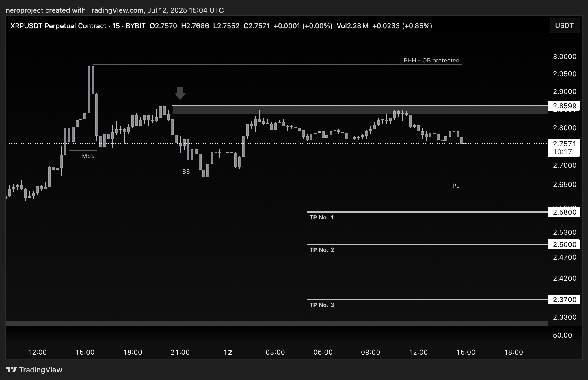Screen dimensions: 588x380
Task: Select the PHH - OB protected label
Action: tap(431, 60)
